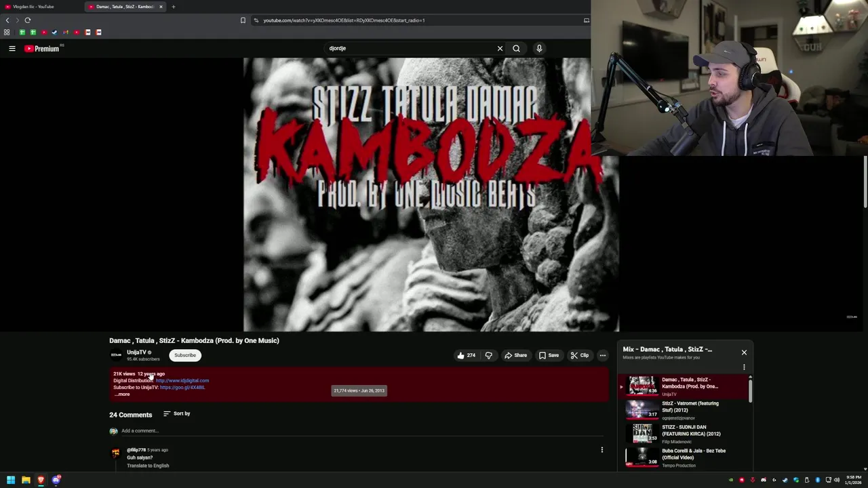
Task: Close the Damac, Tatula, StizZ tab
Action: (161, 7)
